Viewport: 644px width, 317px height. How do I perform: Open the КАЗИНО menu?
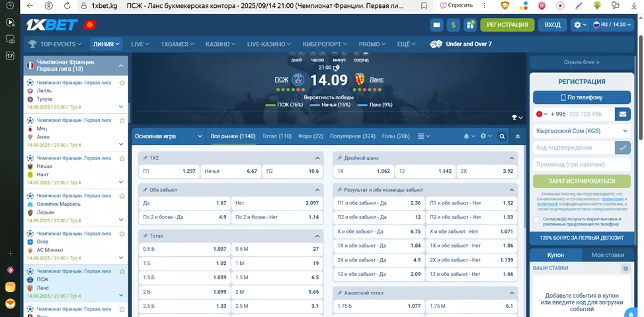(x=220, y=44)
